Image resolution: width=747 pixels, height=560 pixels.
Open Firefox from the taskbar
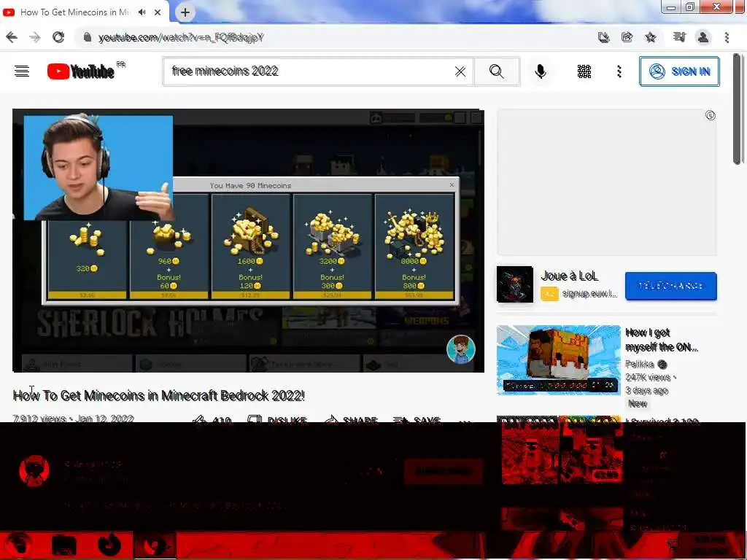[109, 545]
